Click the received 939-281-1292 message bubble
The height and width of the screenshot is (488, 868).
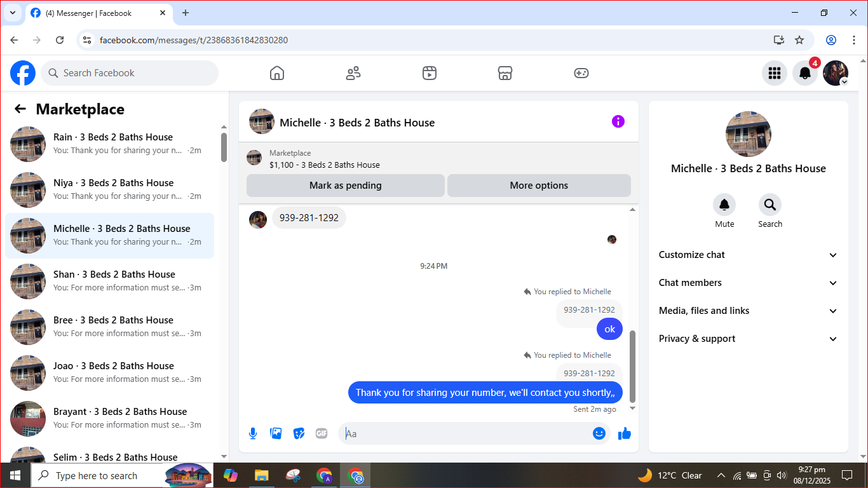tap(309, 218)
